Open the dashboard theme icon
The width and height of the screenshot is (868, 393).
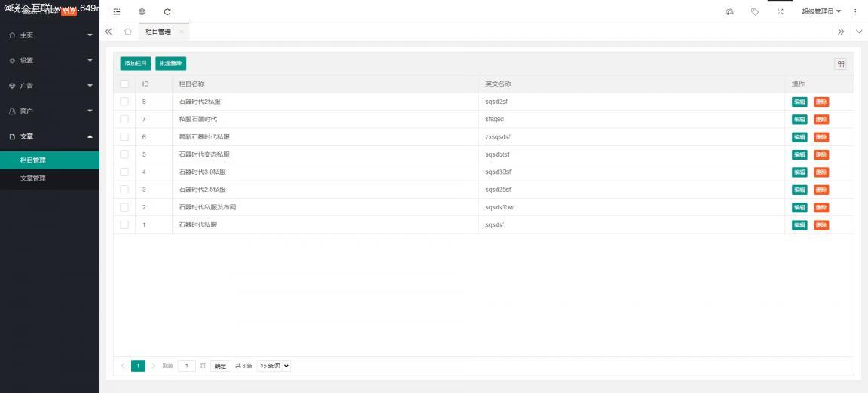point(729,11)
